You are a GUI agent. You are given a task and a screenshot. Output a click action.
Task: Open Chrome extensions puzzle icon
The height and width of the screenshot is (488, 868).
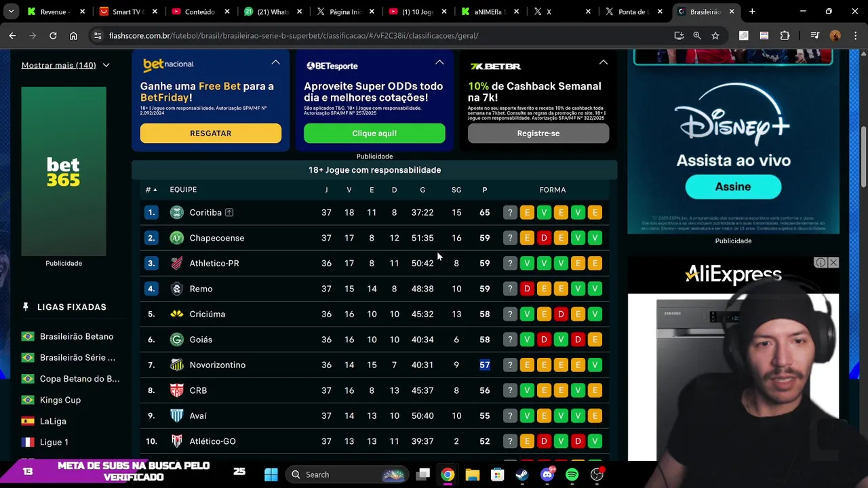(785, 35)
